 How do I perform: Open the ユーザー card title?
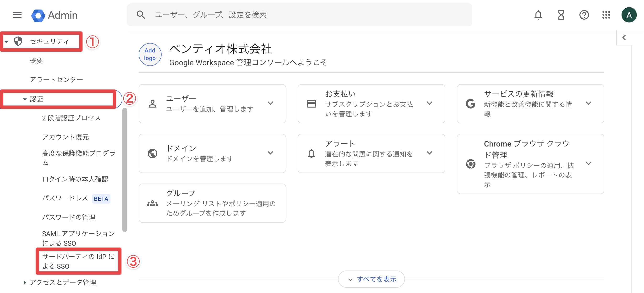181,98
